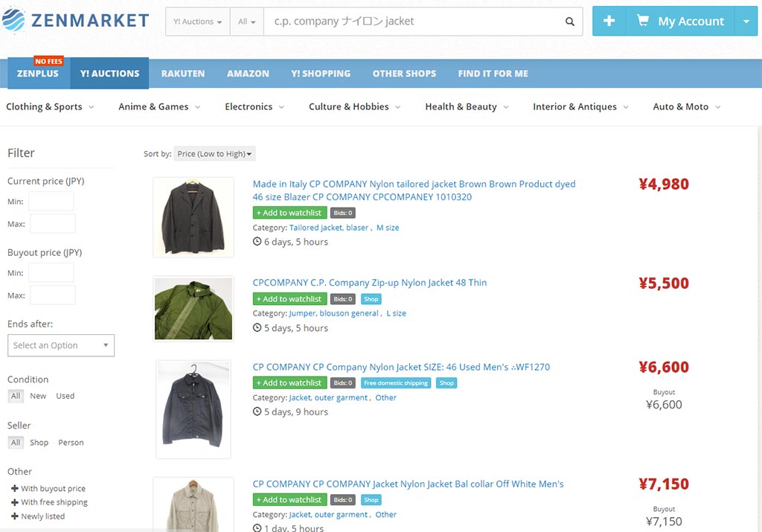Switch to the Y! Shopping tab
The height and width of the screenshot is (532, 762).
tap(321, 74)
